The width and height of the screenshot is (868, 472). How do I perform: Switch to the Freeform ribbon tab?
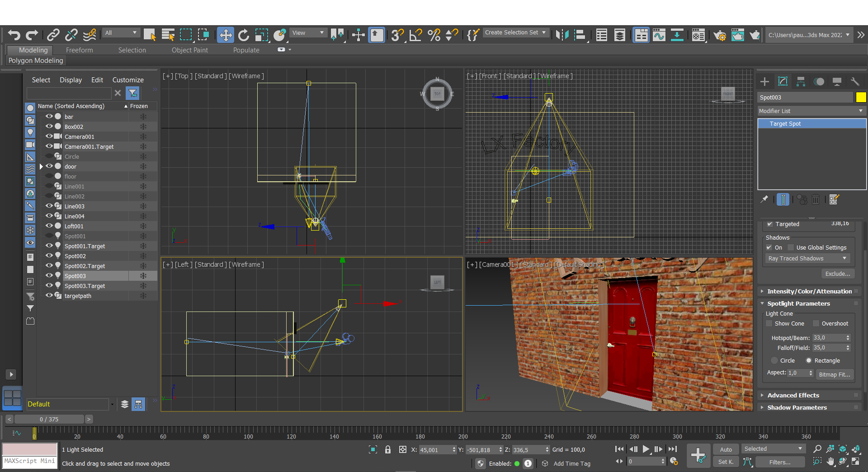(x=79, y=50)
